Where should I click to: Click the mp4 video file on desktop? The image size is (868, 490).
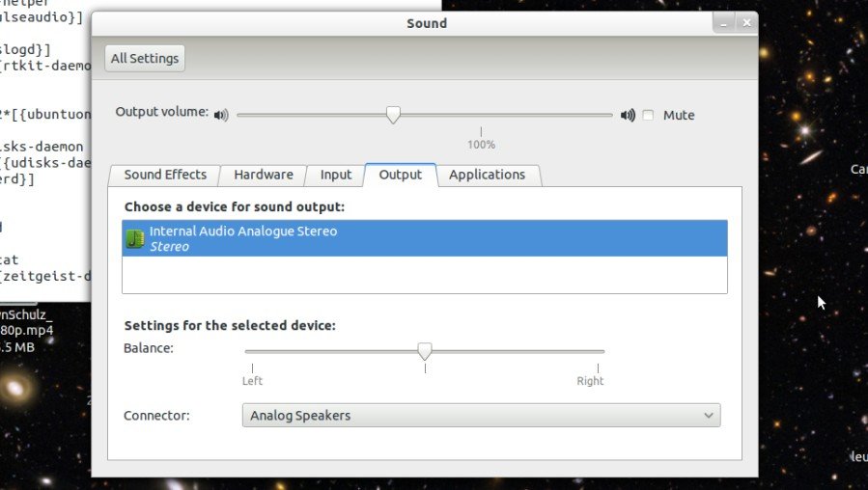[x=29, y=330]
